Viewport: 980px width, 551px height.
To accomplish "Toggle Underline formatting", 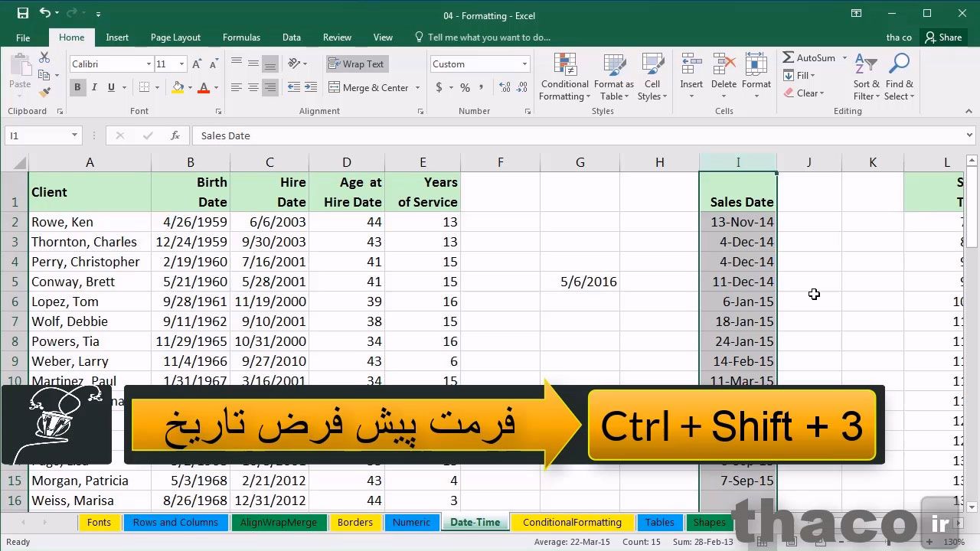I will [x=111, y=88].
